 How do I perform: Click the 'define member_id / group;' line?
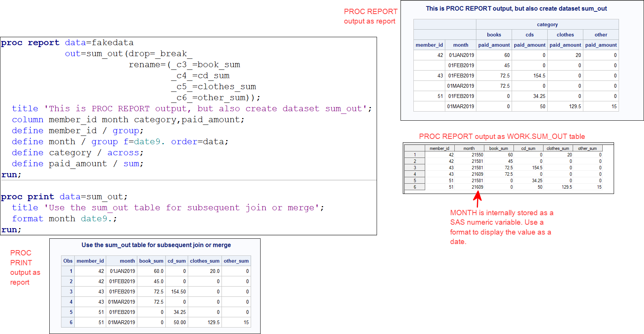78,131
